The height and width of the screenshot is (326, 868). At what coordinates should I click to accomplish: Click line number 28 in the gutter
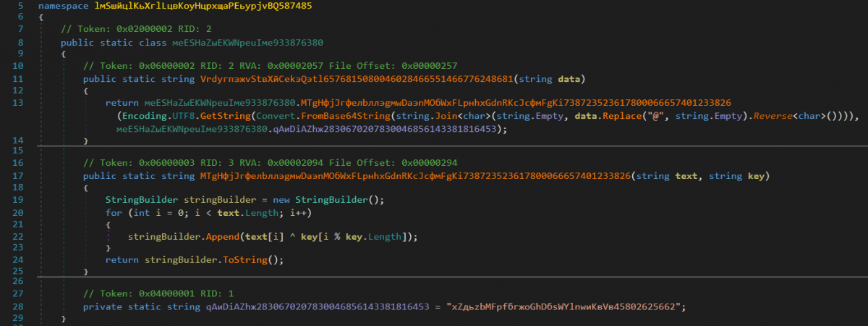click(15, 306)
